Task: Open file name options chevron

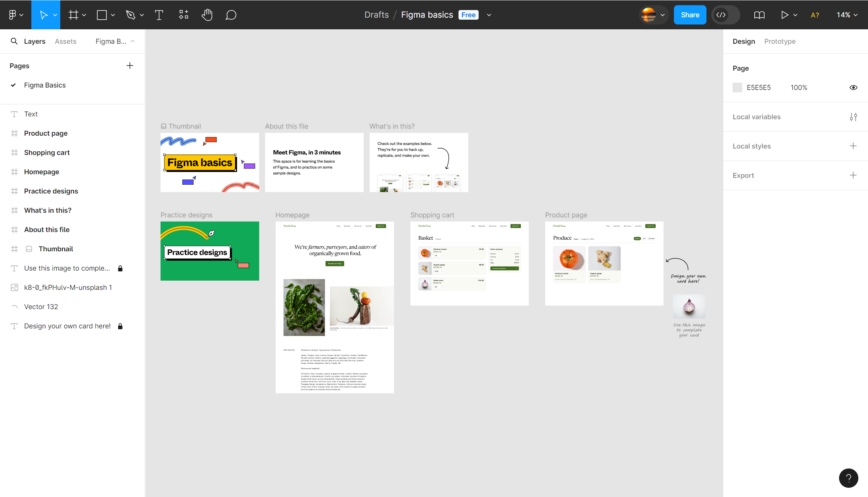Action: coord(489,15)
